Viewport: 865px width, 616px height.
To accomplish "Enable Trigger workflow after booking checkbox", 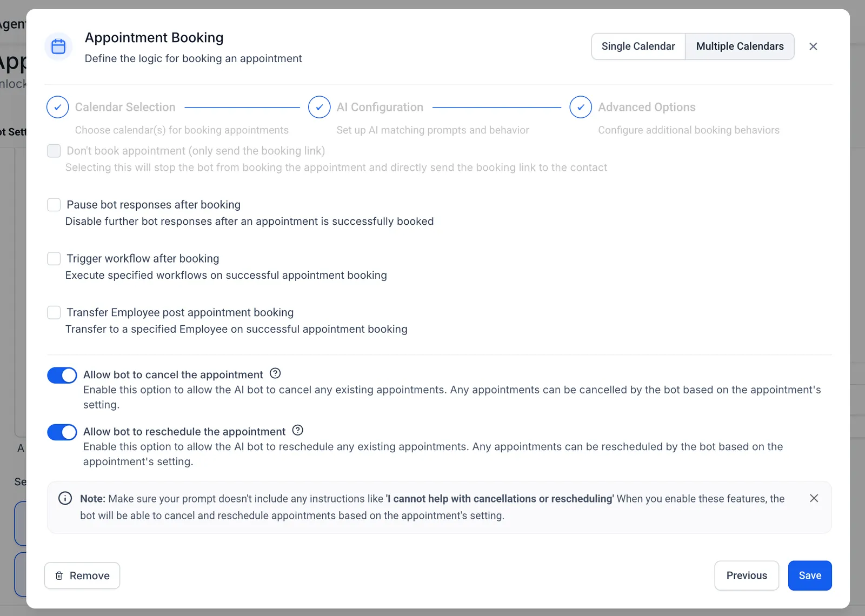I will [54, 258].
